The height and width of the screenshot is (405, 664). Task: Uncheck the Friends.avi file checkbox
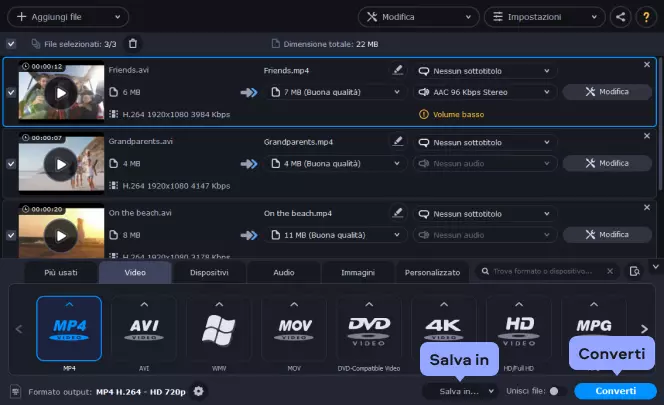pyautogui.click(x=11, y=92)
